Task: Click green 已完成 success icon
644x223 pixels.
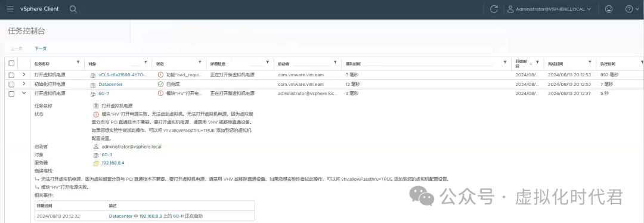Action: (x=160, y=84)
